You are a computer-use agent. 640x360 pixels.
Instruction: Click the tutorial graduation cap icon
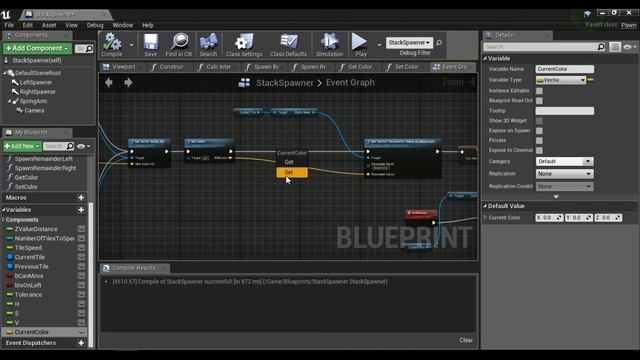(587, 14)
